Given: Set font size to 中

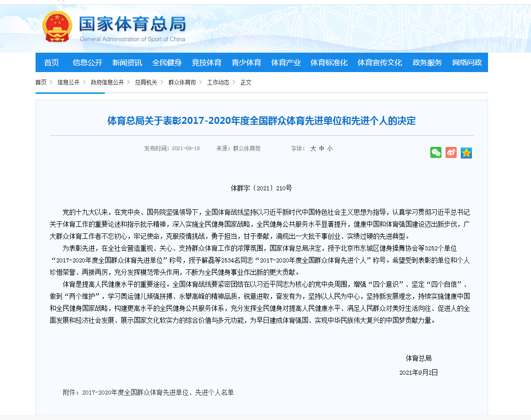Looking at the screenshot, I should coord(322,148).
